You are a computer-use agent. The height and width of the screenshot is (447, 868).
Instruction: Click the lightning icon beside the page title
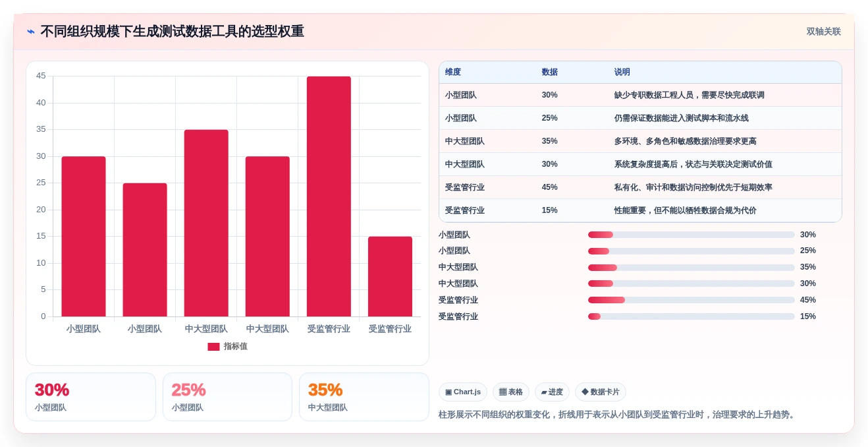(x=30, y=32)
